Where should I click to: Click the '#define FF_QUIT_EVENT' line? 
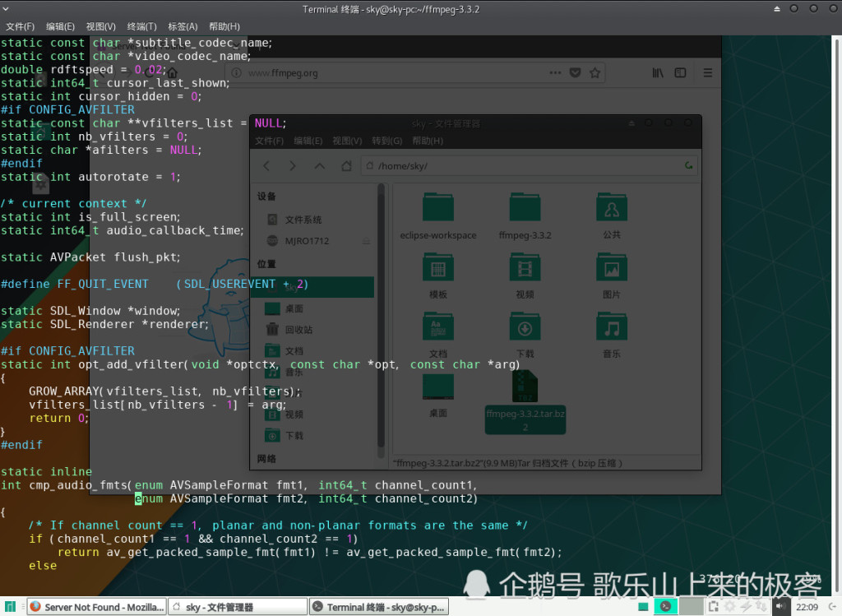tap(155, 284)
